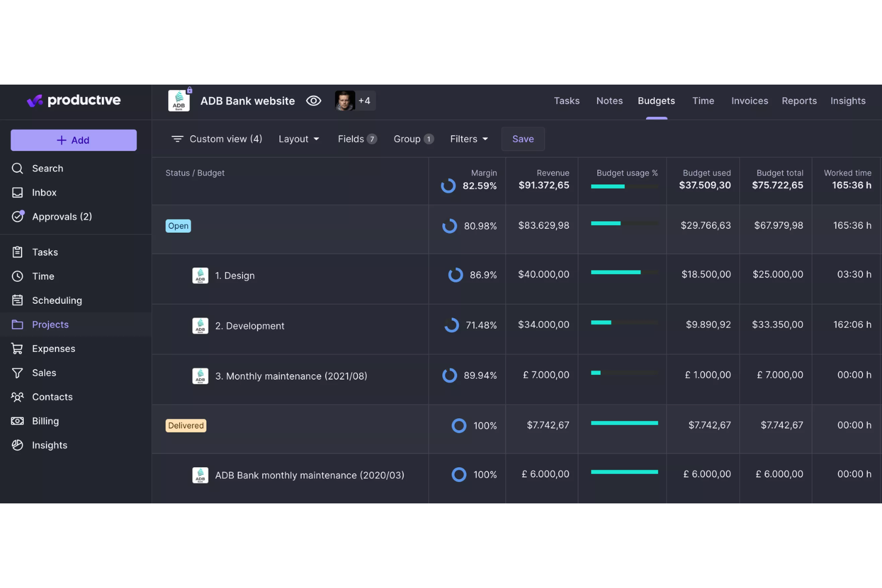Click the margin donut in the Delivered row
882x588 pixels.
click(x=459, y=425)
